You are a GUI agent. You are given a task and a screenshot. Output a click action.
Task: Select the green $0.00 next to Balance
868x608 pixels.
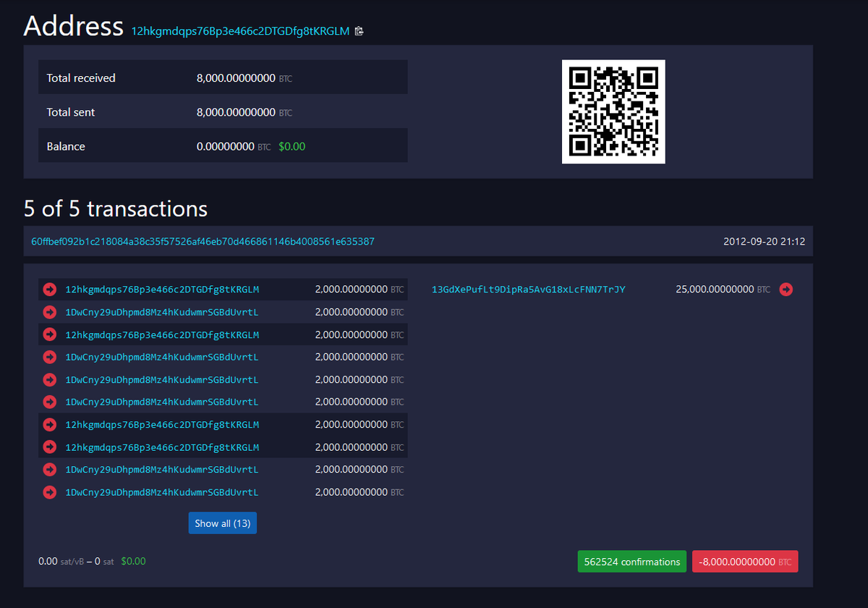(x=292, y=146)
